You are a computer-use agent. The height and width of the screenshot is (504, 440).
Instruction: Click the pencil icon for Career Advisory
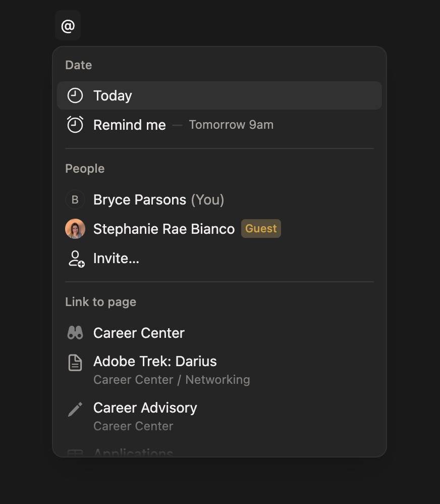pyautogui.click(x=75, y=409)
